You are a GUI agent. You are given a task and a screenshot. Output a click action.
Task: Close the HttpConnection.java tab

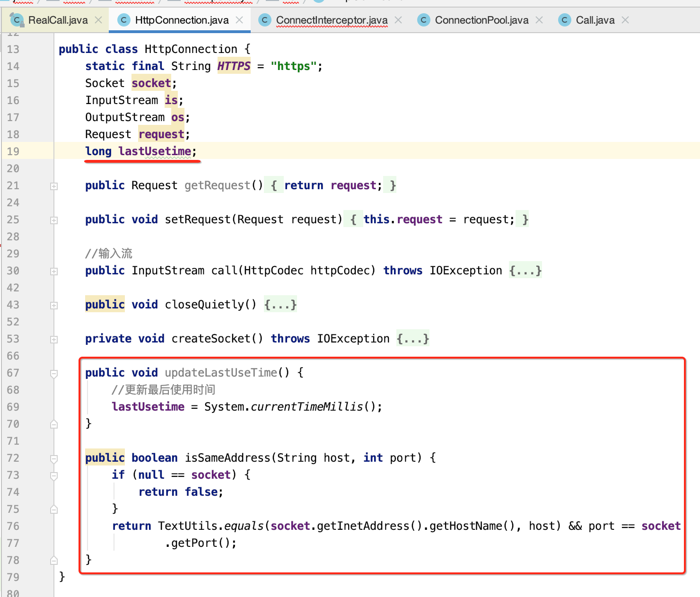pos(239,20)
